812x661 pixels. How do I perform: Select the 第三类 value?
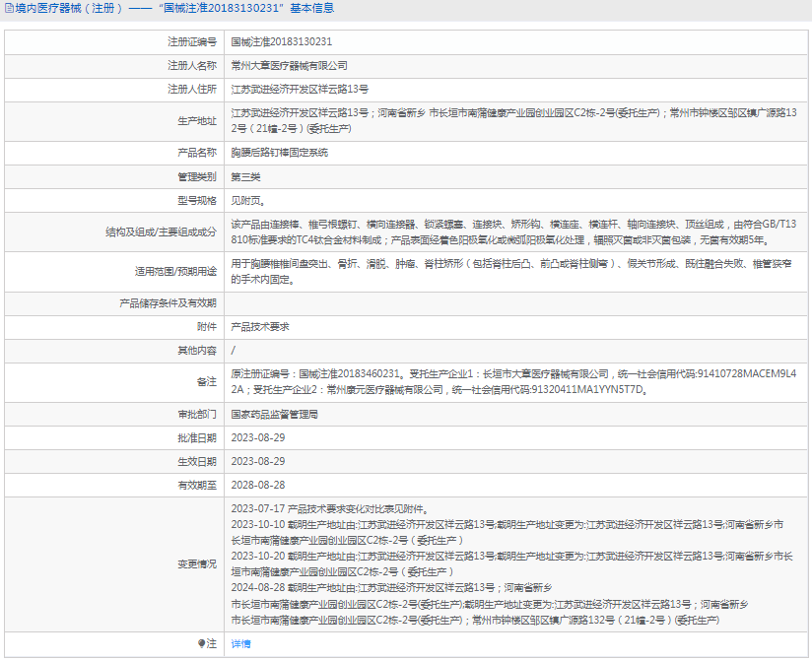[245, 177]
